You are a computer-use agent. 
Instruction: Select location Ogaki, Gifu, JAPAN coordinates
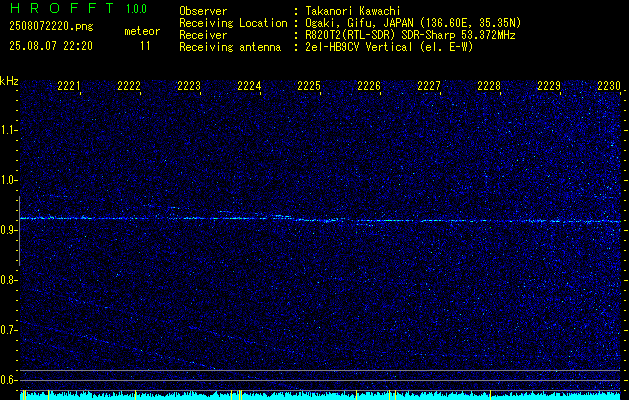(x=413, y=23)
